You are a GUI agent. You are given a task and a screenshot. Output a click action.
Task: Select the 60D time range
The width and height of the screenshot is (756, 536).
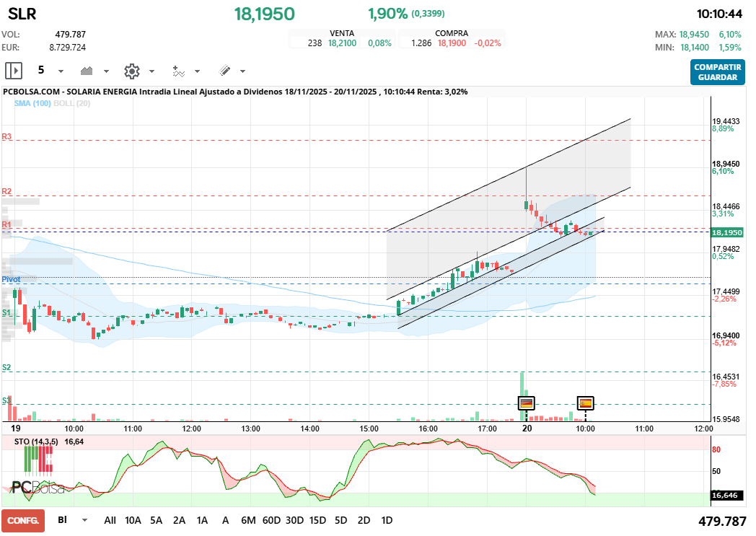tap(271, 521)
